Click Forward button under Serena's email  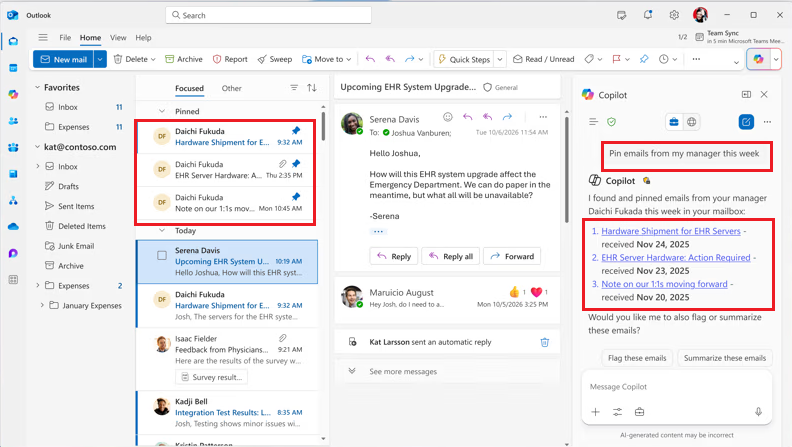[x=512, y=257]
